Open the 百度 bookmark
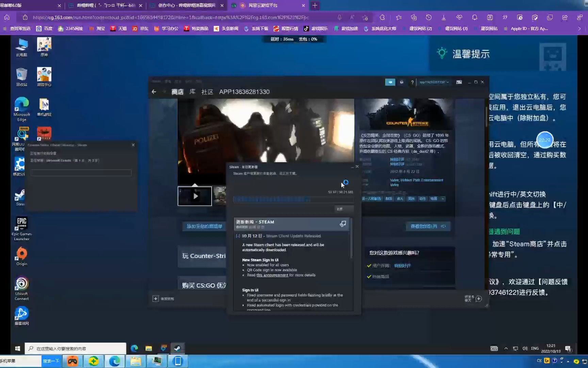Viewport: 588px width, 368px height. [x=44, y=29]
